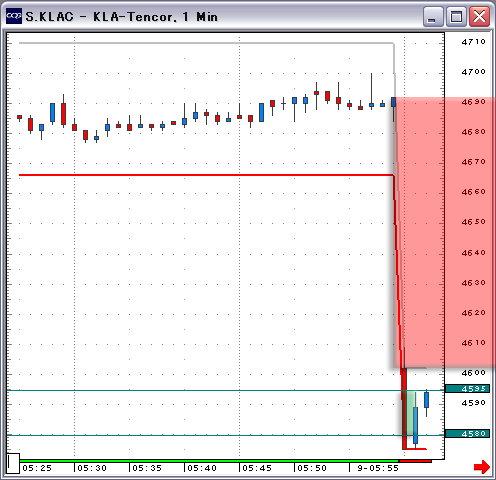Click the 4600 price scale label

pyautogui.click(x=473, y=373)
